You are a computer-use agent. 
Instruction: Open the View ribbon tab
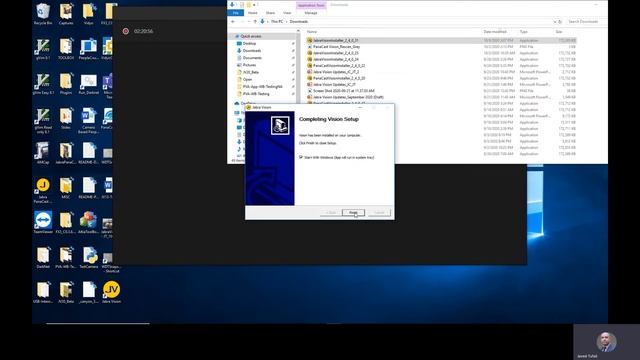[x=287, y=13]
